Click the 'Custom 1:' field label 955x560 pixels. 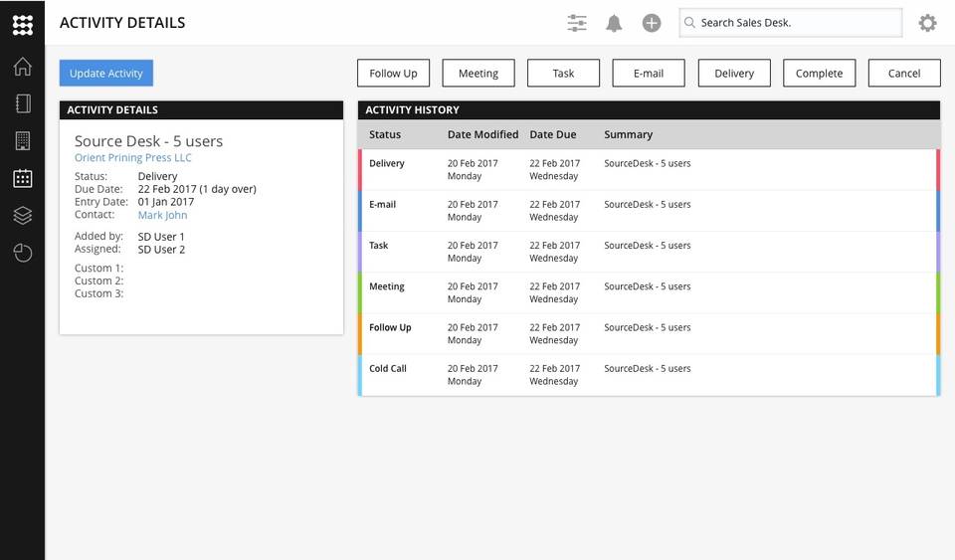(98, 269)
